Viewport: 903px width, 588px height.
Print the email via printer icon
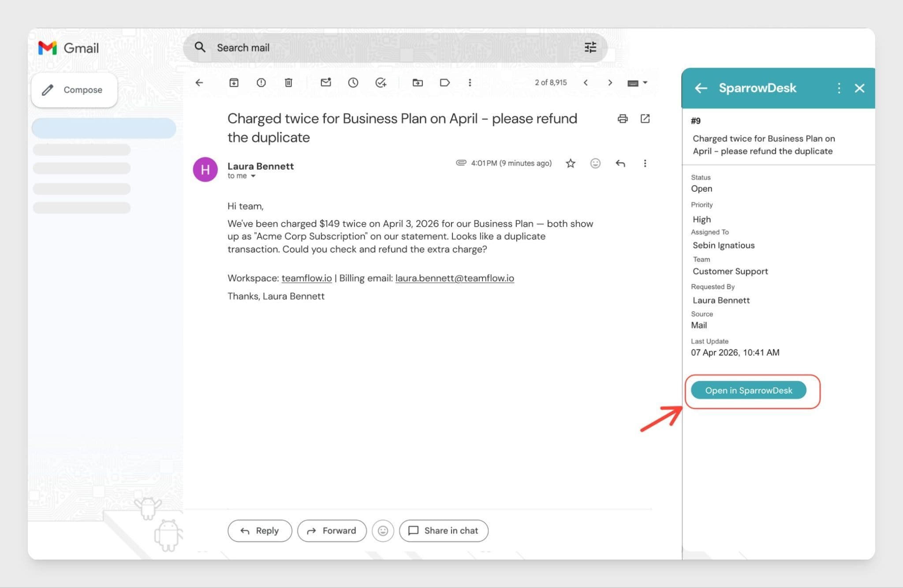[622, 119]
